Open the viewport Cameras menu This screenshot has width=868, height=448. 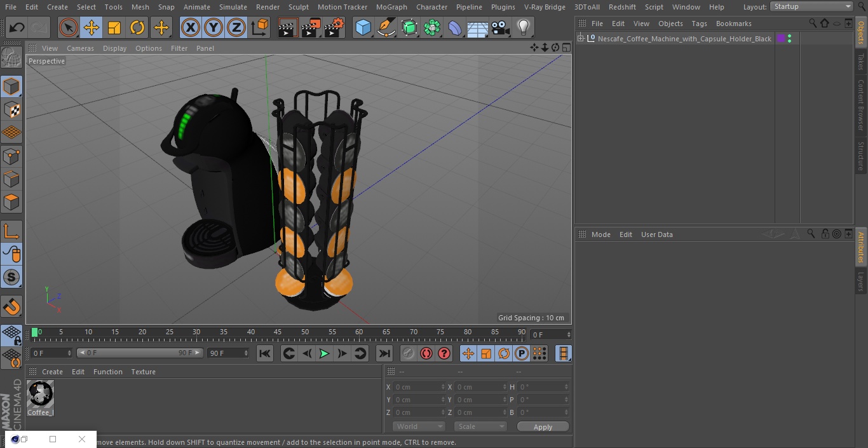(80, 48)
